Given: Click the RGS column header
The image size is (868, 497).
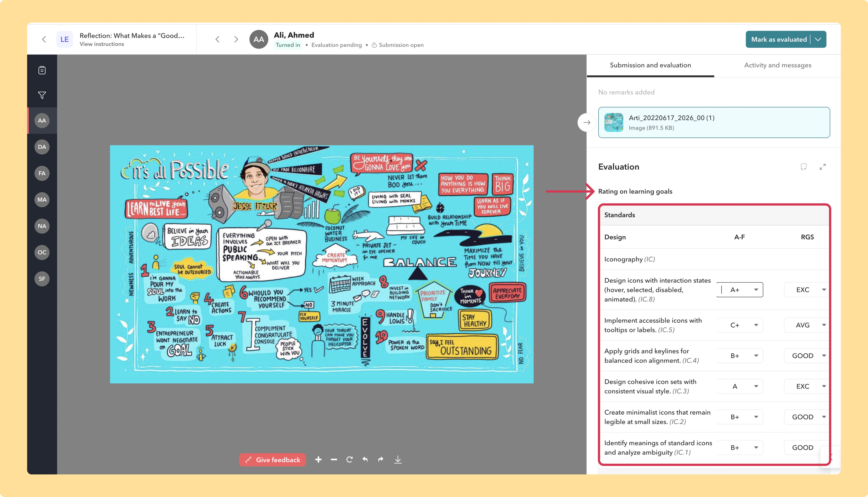Looking at the screenshot, I should pos(807,237).
